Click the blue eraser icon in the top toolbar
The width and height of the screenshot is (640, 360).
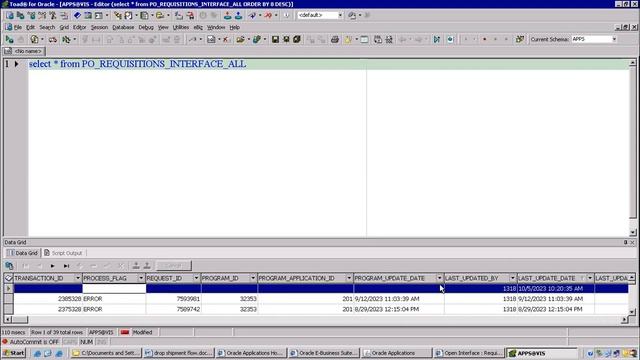77,16
